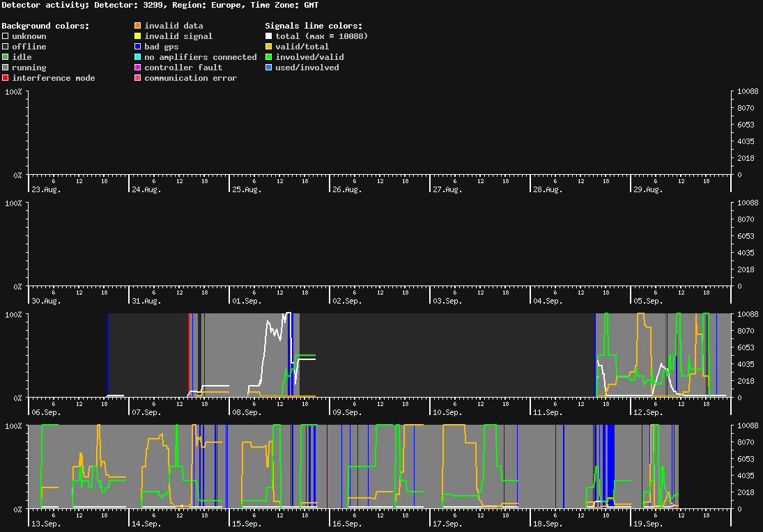The height and width of the screenshot is (532, 763).
Task: Click the green 'involved/valid' line swatch
Action: [268, 57]
